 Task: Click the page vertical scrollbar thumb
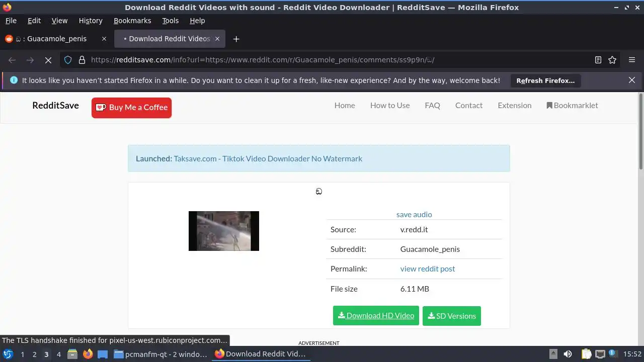641,132
